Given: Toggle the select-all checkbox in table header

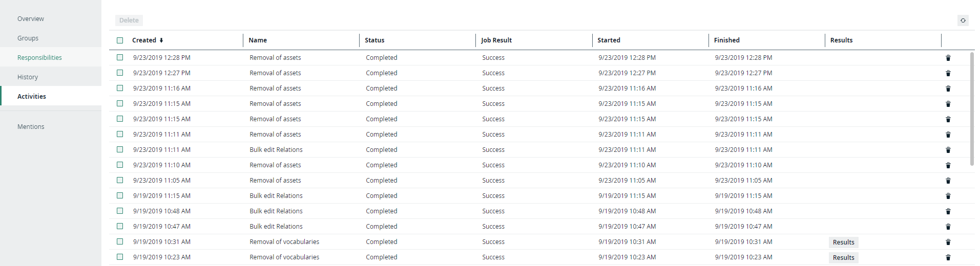Looking at the screenshot, I should [x=120, y=40].
